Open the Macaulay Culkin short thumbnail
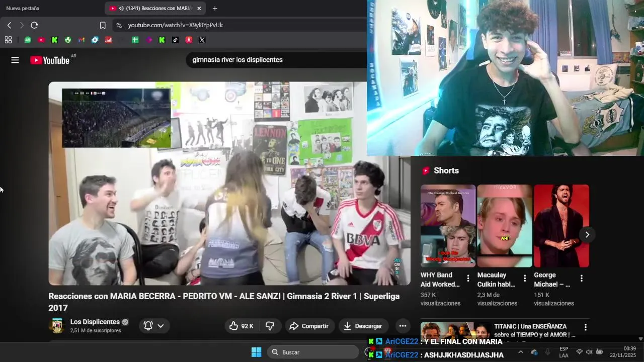The height and width of the screenshot is (362, 644). pos(505,226)
